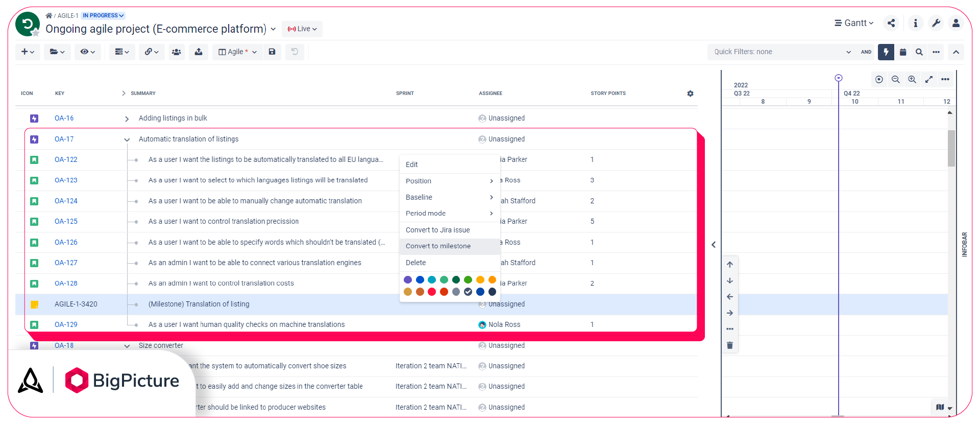This screenshot has width=980, height=424.
Task: Click the calendar icon beside quick filters
Action: click(x=903, y=52)
